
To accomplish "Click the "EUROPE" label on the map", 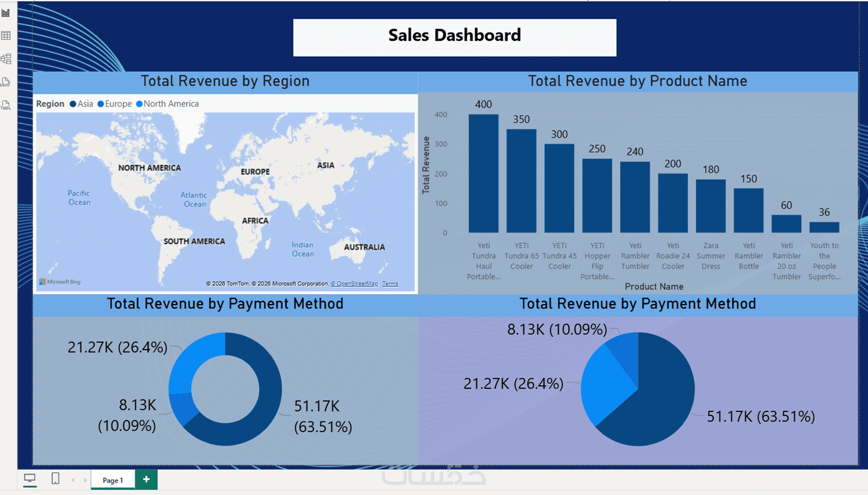I will 255,172.
